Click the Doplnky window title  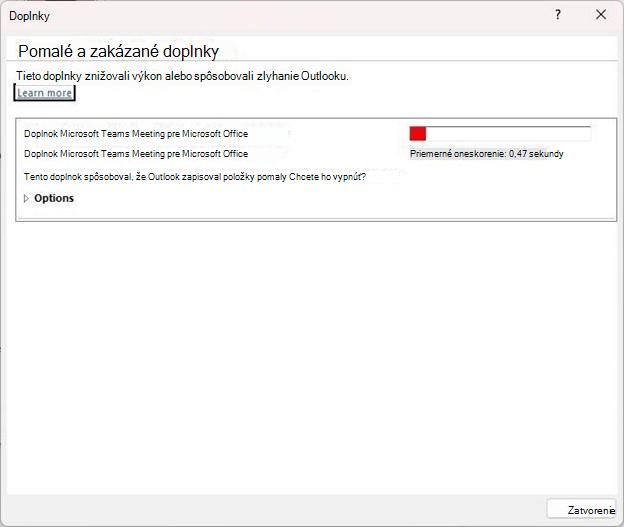pos(29,16)
